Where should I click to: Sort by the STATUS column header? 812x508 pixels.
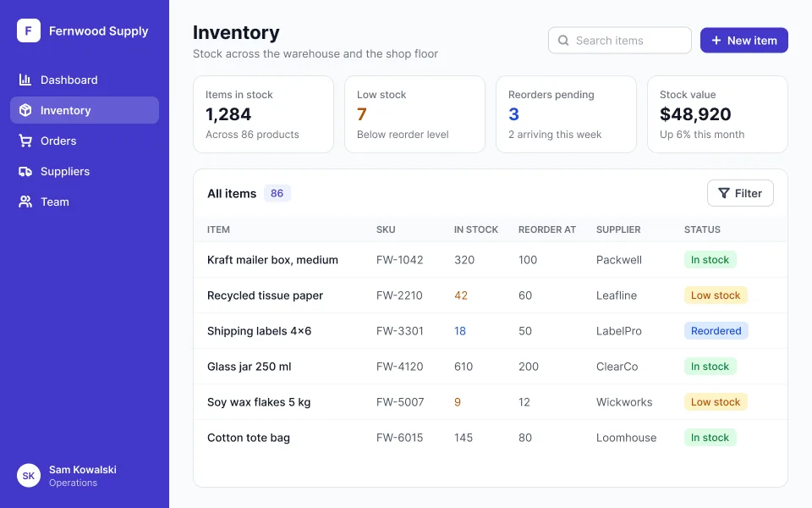coord(702,229)
